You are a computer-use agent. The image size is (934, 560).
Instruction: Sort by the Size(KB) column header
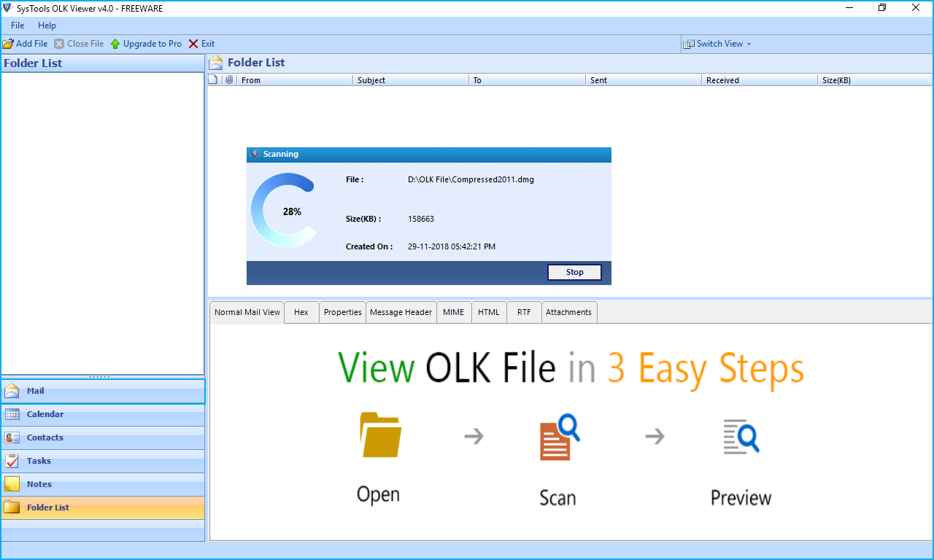(876, 80)
